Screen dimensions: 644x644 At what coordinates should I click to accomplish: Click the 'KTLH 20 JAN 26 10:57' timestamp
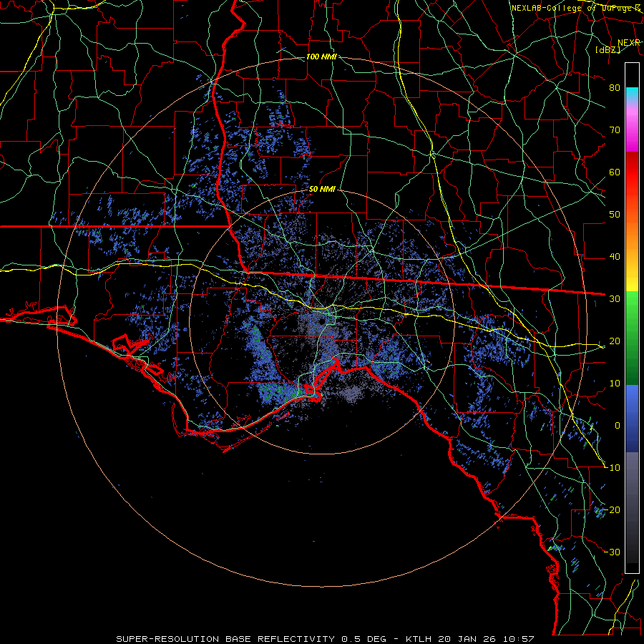470,639
